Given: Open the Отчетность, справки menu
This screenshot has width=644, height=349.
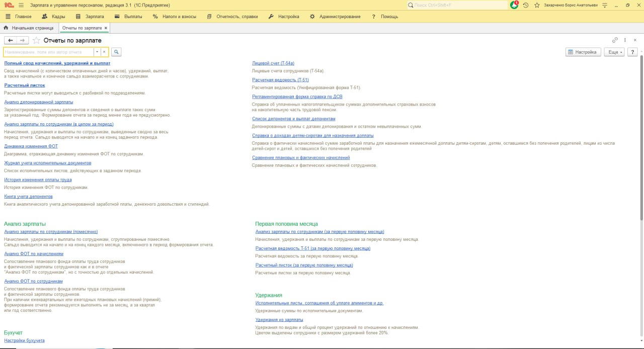Looking at the screenshot, I should tap(236, 16).
